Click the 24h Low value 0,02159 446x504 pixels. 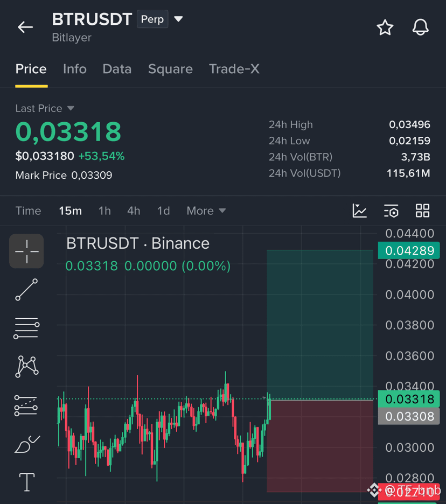point(409,141)
